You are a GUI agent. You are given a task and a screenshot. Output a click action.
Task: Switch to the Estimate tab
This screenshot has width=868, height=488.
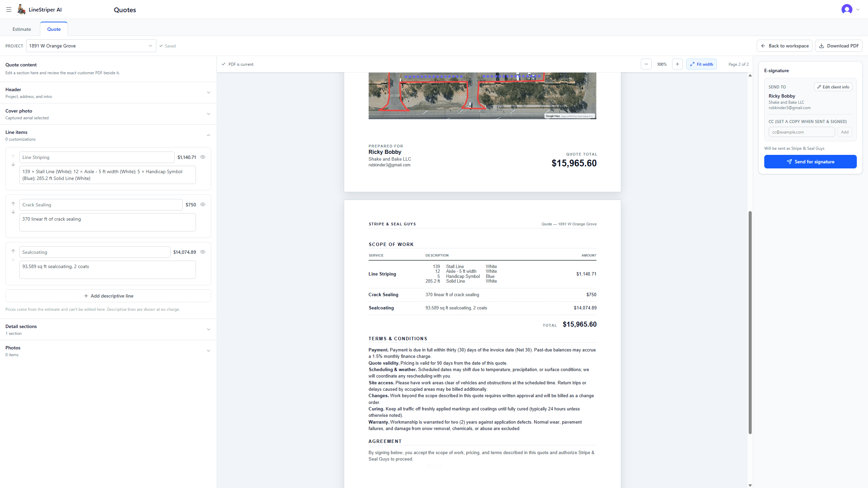[22, 29]
